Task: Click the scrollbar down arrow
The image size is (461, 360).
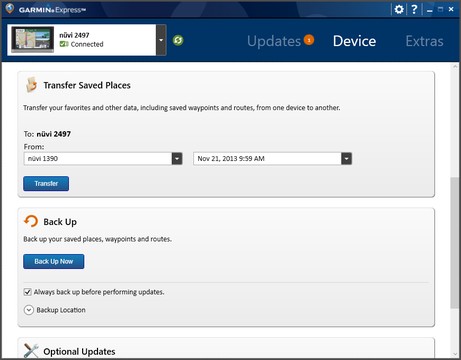Action: (x=455, y=354)
